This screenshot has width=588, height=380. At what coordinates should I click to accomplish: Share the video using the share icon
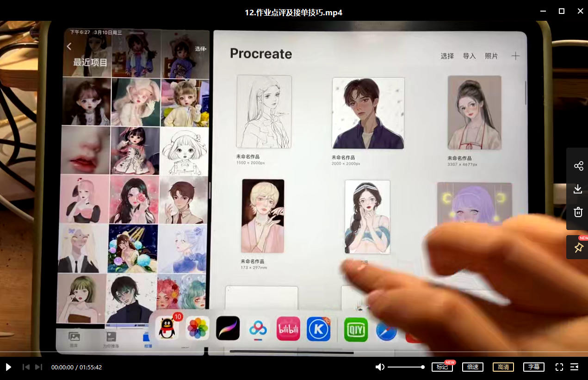tap(578, 166)
